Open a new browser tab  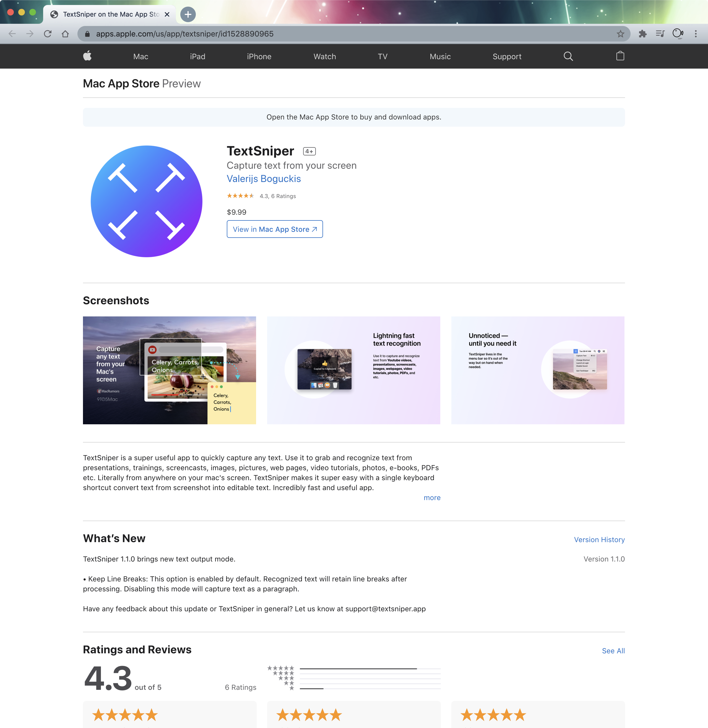(x=188, y=14)
